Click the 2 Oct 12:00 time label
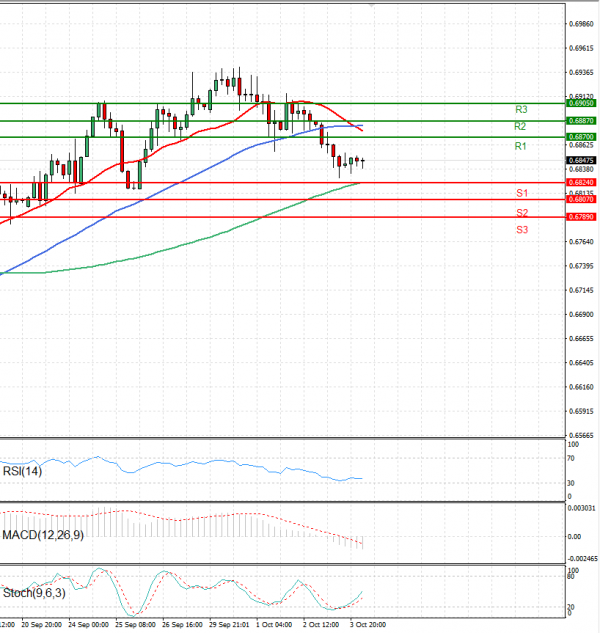 [x=321, y=625]
